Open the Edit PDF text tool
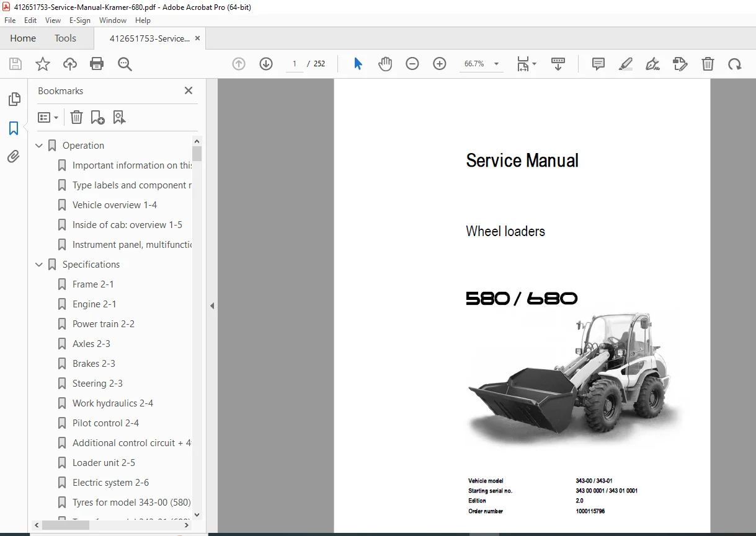756x536 pixels. click(x=680, y=64)
